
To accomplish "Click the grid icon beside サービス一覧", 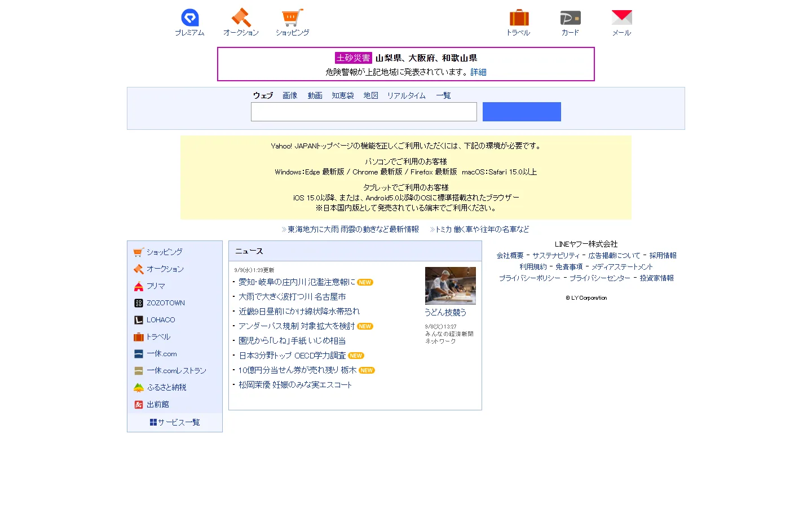I will [x=153, y=422].
